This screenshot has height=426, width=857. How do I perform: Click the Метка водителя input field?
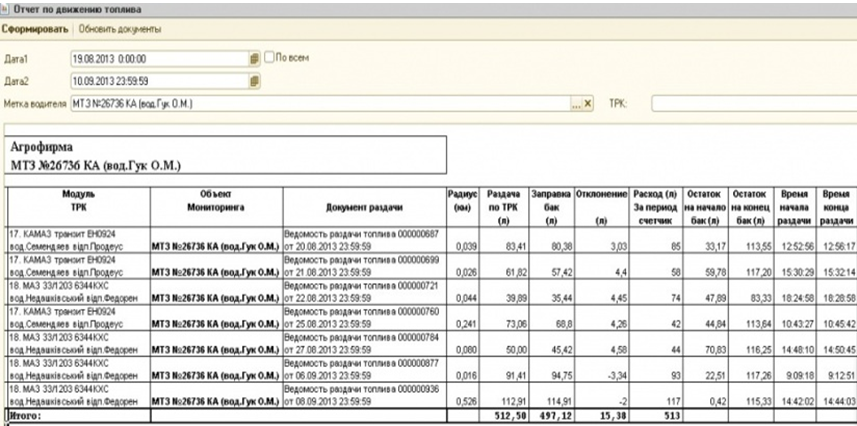320,103
